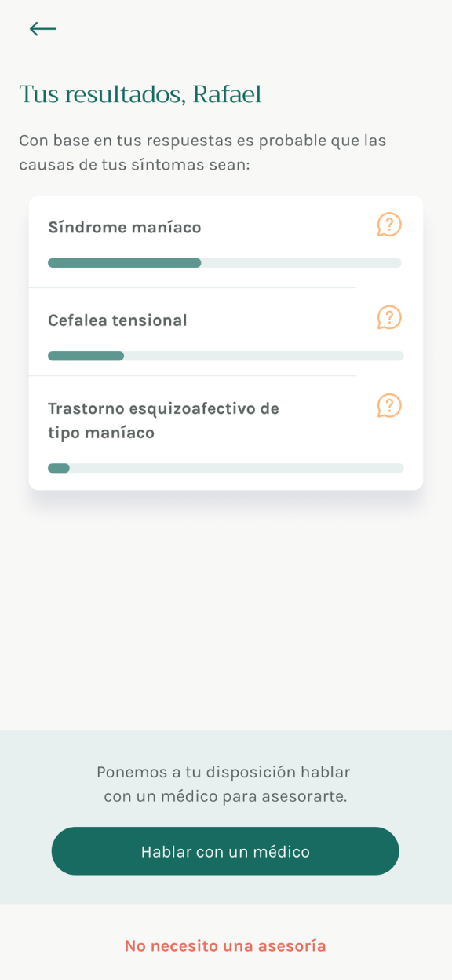
Task: Click the Cefalea tensional probability bar fill
Action: pos(86,356)
